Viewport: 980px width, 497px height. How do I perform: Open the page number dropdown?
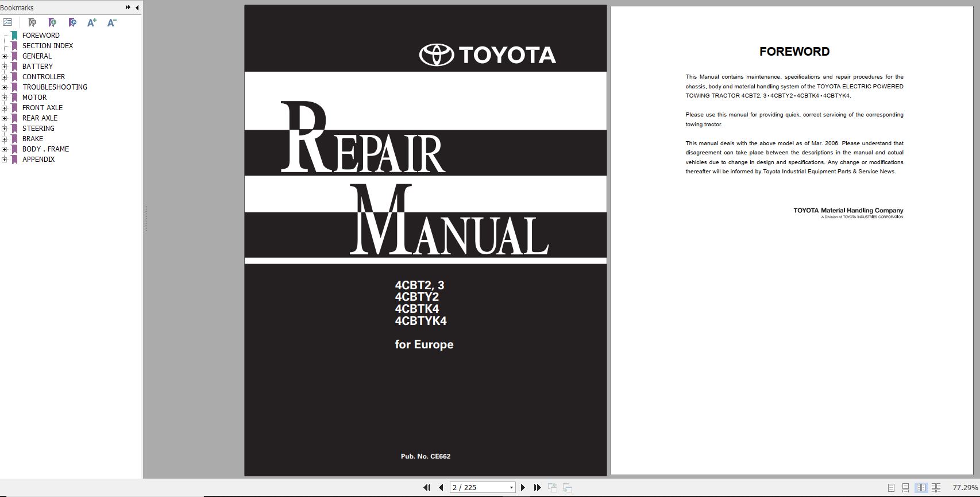511,487
